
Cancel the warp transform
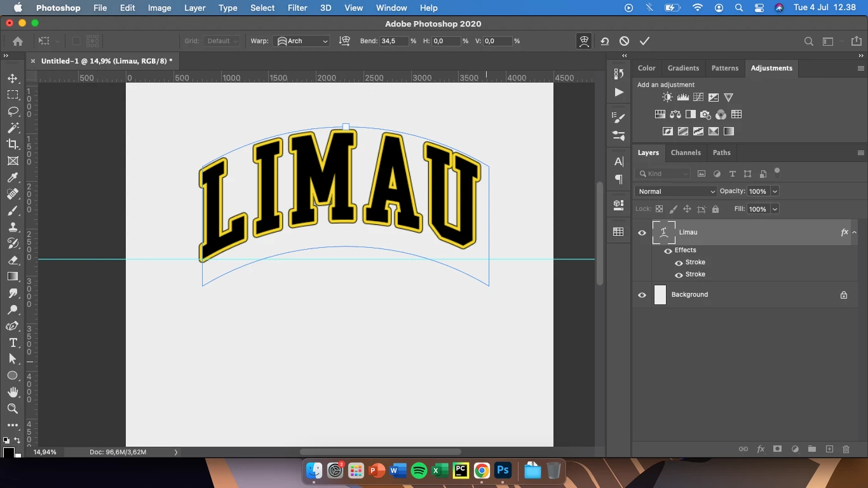point(624,41)
